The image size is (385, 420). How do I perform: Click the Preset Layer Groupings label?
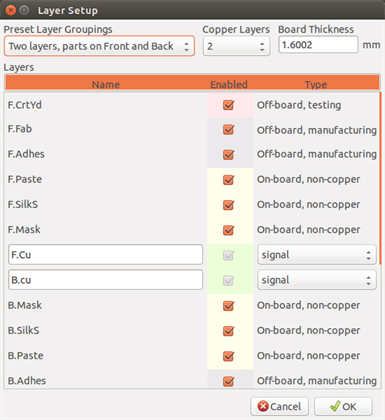coord(58,29)
